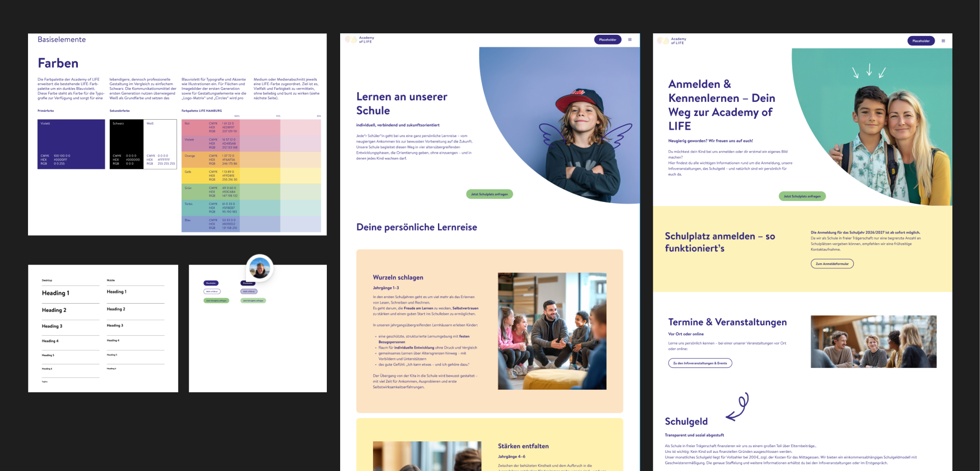Select the Basiselemente title text

tap(62, 40)
